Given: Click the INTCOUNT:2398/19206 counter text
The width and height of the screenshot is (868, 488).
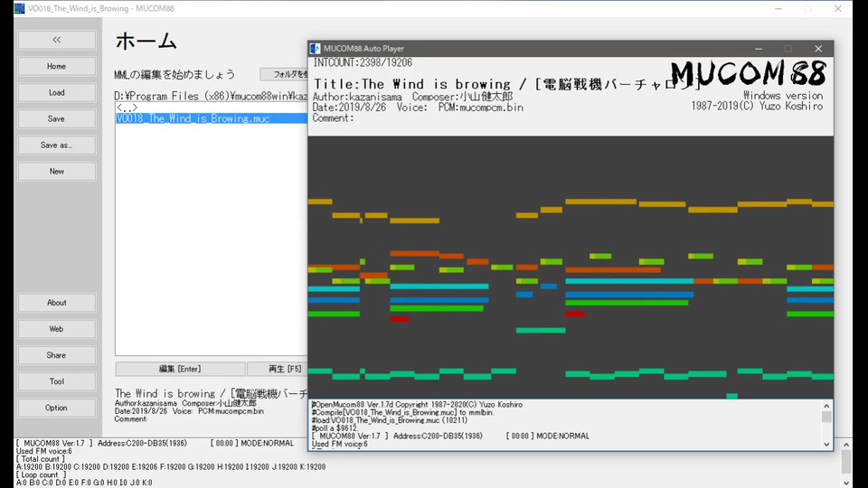Looking at the screenshot, I should click(x=363, y=62).
